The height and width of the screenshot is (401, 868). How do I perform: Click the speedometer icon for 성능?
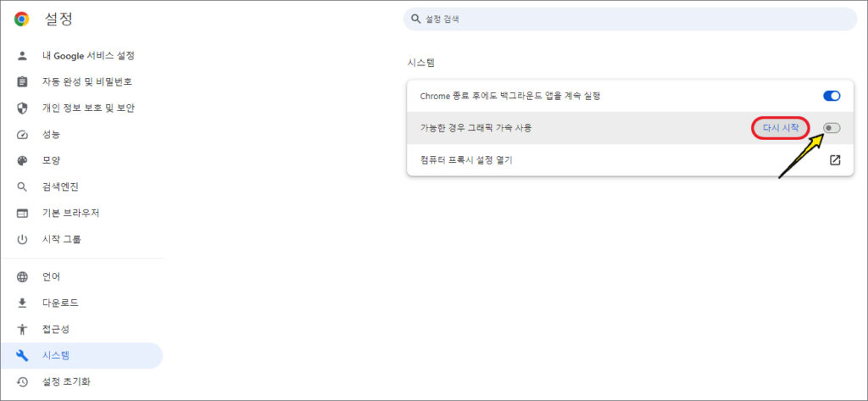[x=22, y=135]
